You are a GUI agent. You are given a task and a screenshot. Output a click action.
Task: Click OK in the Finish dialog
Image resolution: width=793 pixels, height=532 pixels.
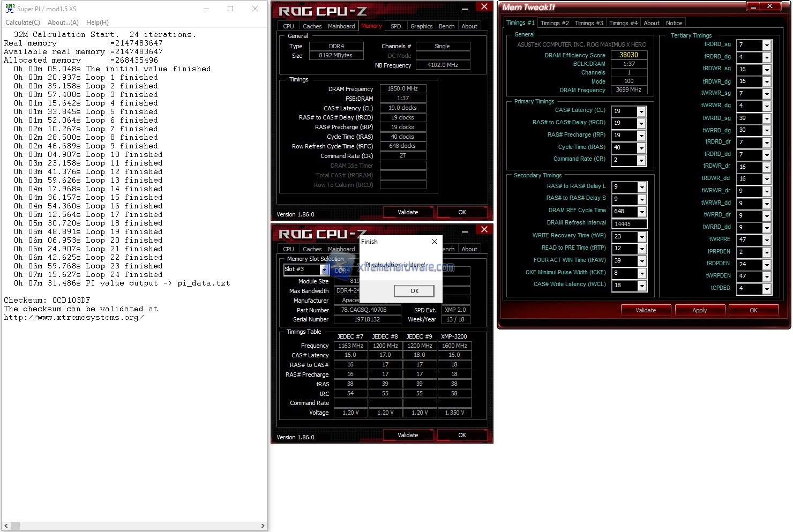414,291
